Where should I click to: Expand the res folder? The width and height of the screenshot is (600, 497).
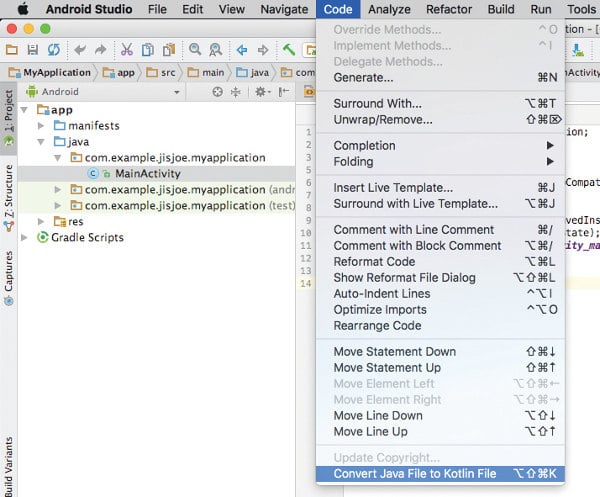(41, 221)
